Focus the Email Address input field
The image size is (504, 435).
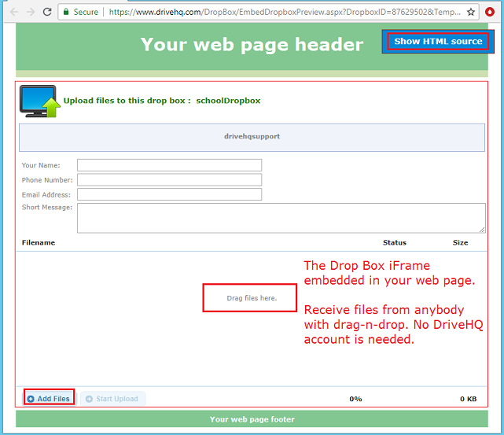pos(169,194)
